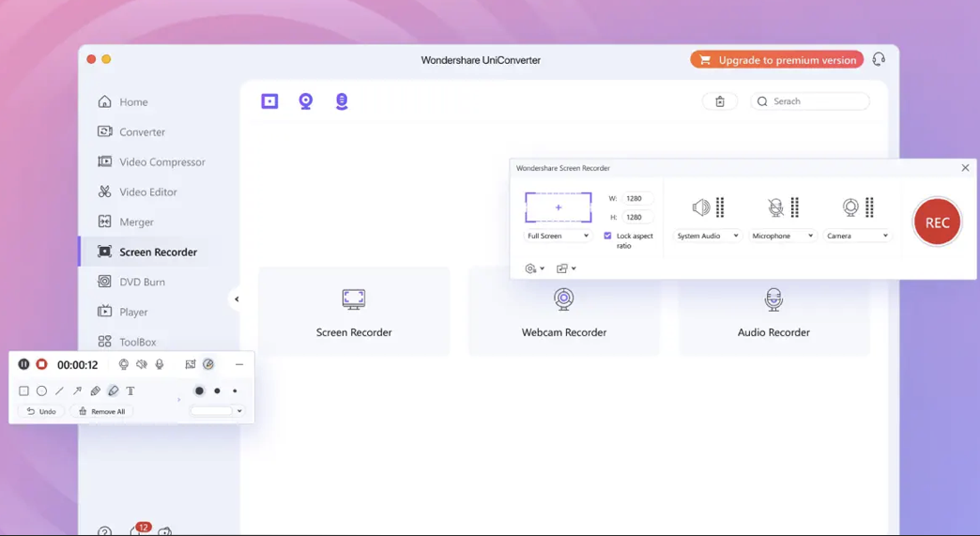Click Upgrade to premium version button

[777, 60]
